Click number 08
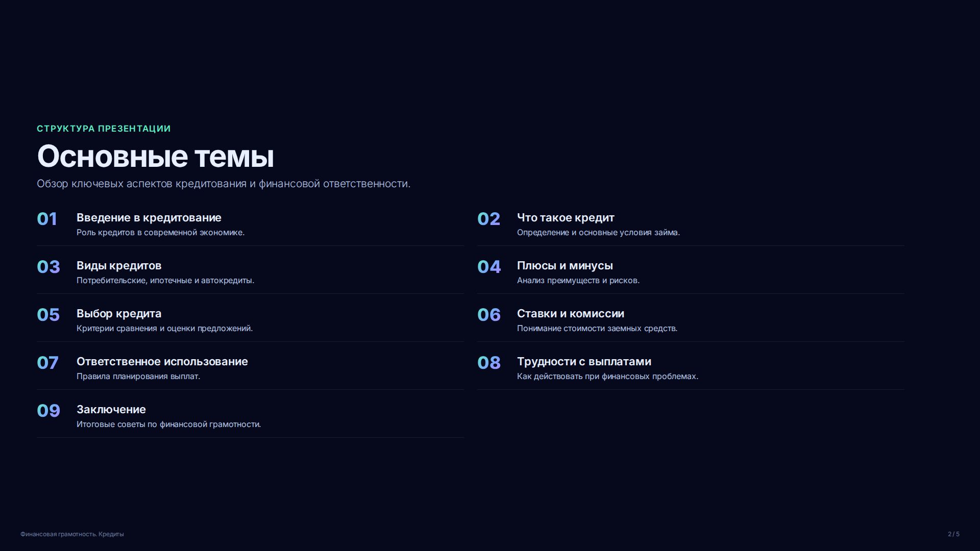Screen dimensions: 980x551 [x=489, y=363]
